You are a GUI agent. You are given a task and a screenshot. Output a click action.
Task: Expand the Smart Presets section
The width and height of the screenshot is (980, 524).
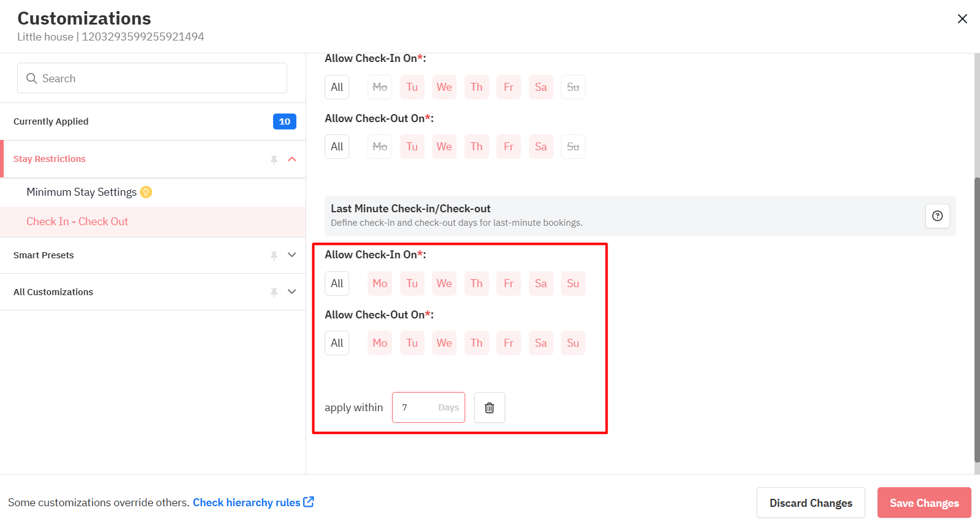[x=292, y=255]
